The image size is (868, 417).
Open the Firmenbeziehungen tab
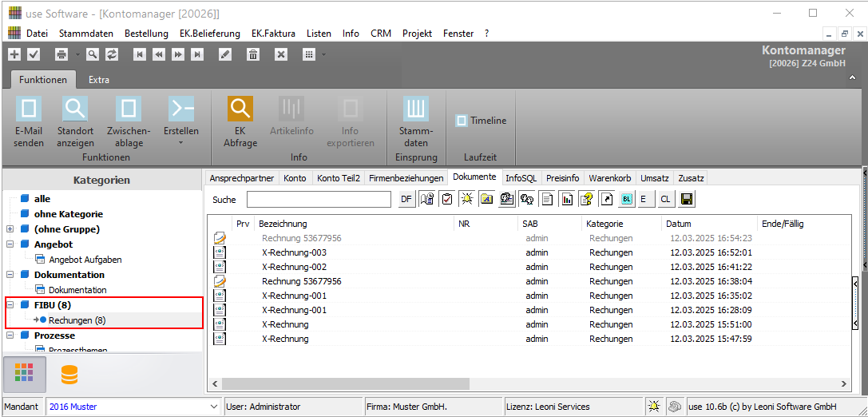click(406, 178)
